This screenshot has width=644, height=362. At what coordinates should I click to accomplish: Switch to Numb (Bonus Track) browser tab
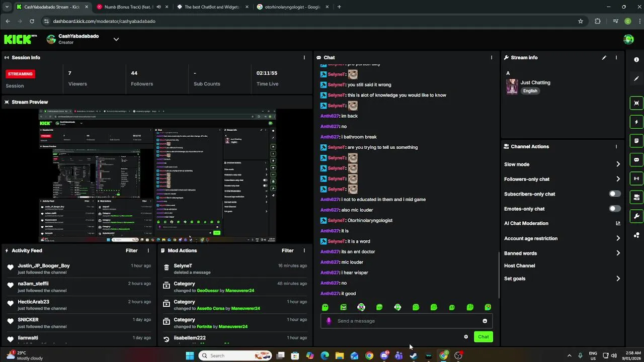point(133,7)
